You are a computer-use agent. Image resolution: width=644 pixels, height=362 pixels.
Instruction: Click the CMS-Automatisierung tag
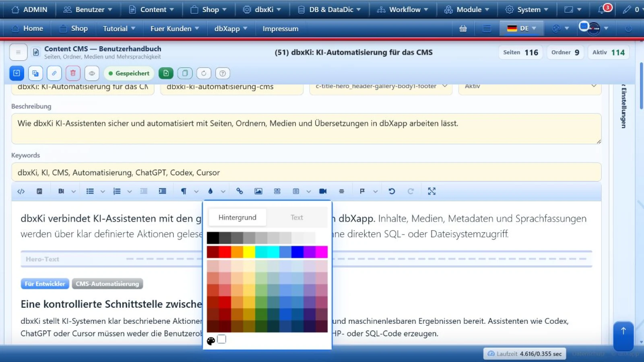click(107, 284)
